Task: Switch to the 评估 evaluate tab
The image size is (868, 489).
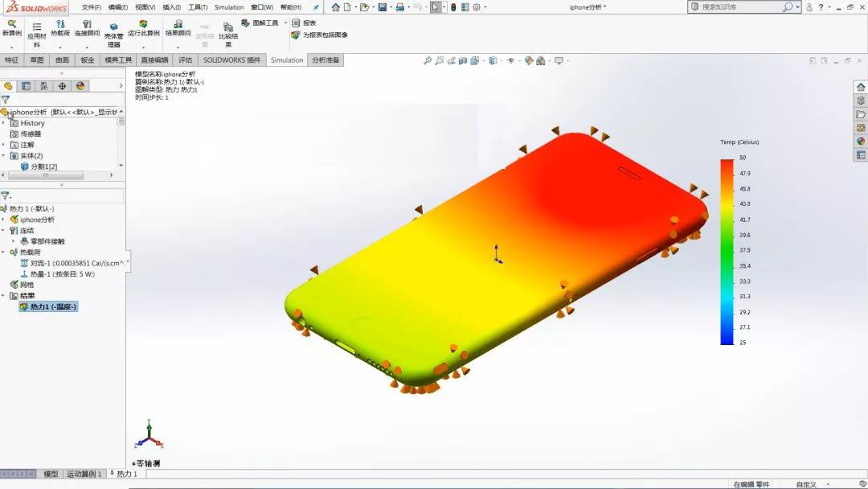Action: tap(186, 60)
